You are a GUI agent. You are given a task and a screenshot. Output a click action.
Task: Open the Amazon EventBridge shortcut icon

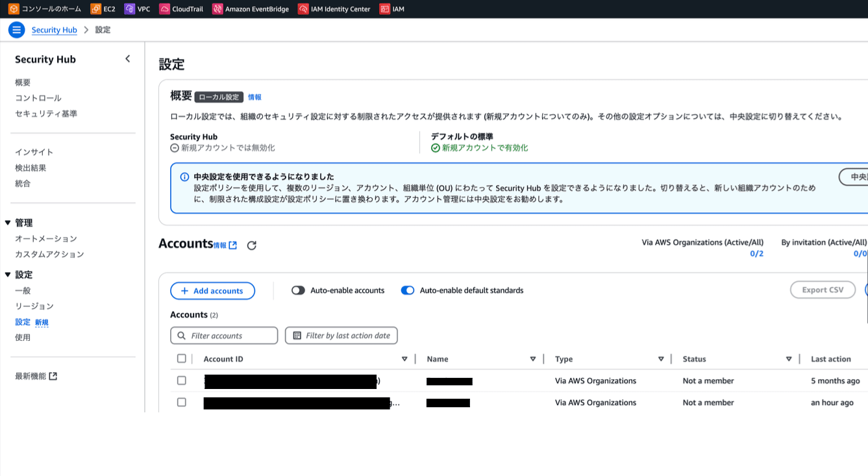pyautogui.click(x=217, y=9)
